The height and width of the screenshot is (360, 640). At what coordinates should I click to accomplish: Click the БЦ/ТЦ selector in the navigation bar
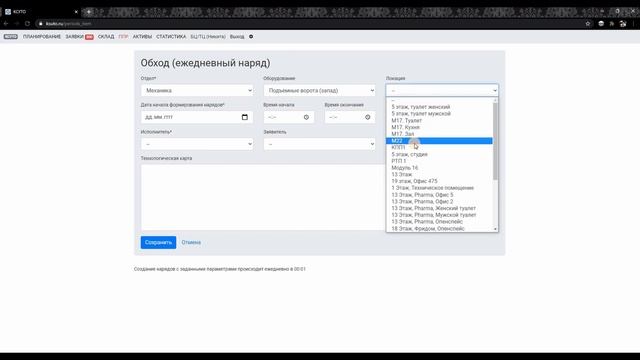coord(208,37)
